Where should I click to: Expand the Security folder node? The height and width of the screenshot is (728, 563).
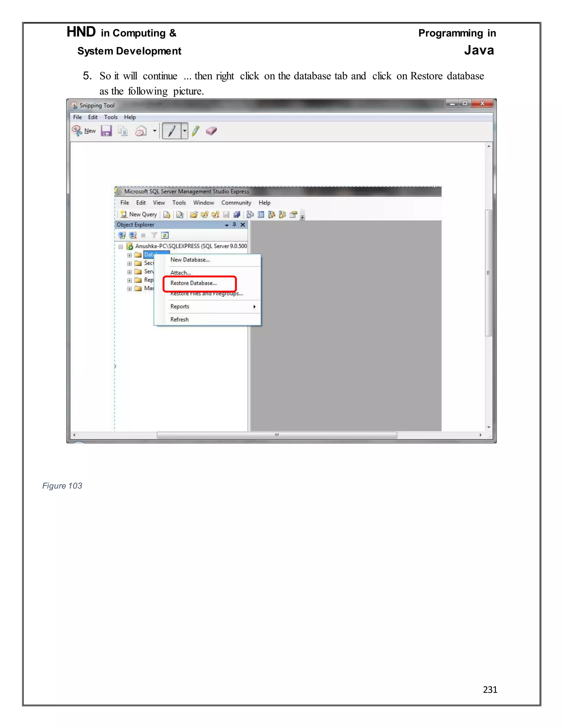129,263
